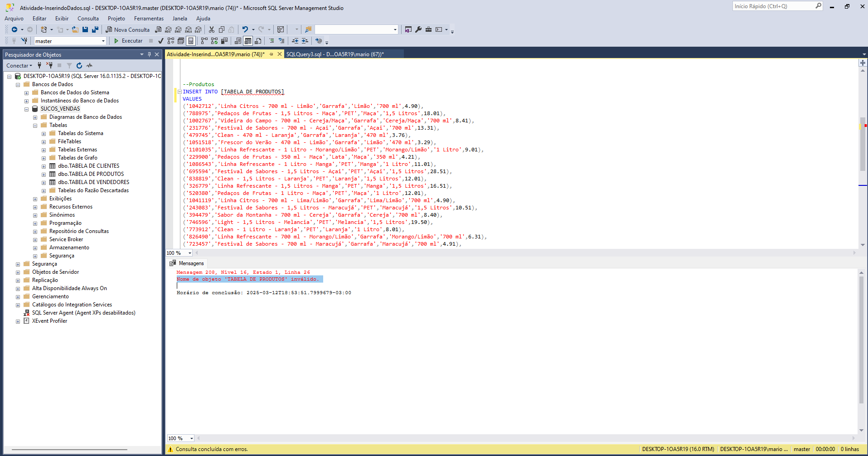
Task: Collapse the SUCOS_VENDAS database node
Action: pyautogui.click(x=26, y=109)
